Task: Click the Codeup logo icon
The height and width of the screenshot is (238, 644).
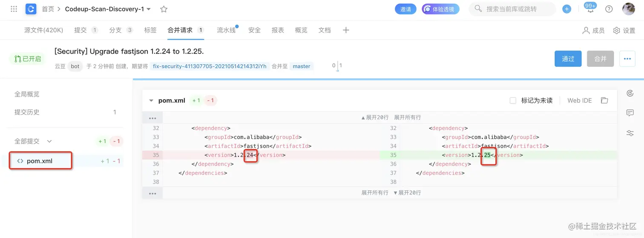Action: [x=31, y=9]
